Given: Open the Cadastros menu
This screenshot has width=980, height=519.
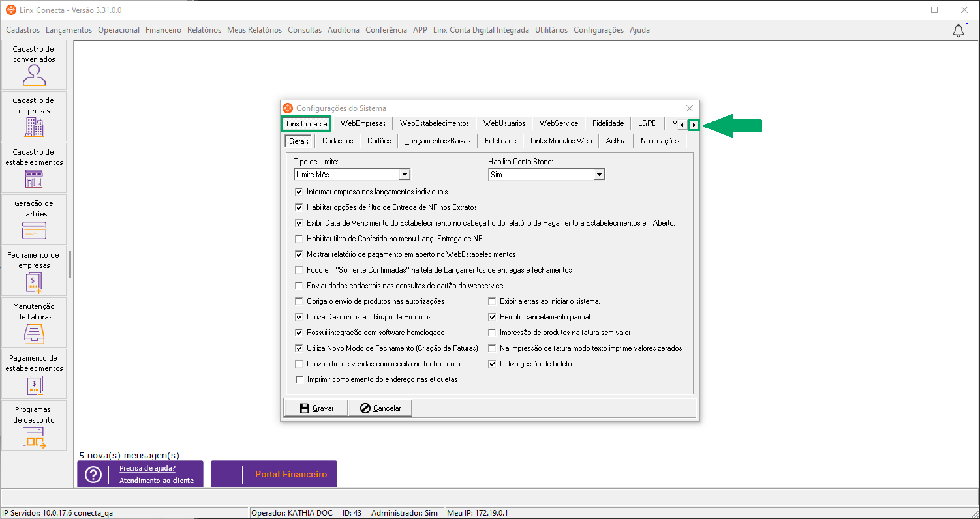Looking at the screenshot, I should click(23, 30).
